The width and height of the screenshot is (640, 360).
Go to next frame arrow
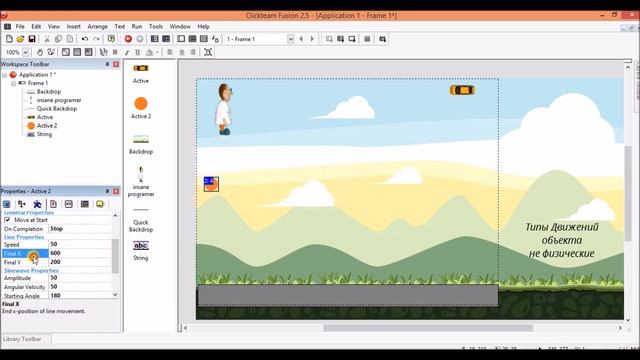(312, 39)
